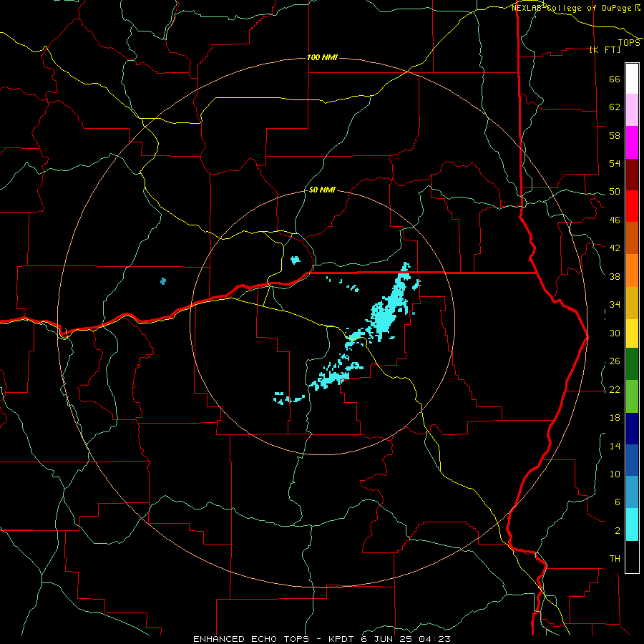
Task: Click the light pink 62 kft legend swatch
Action: click(632, 110)
